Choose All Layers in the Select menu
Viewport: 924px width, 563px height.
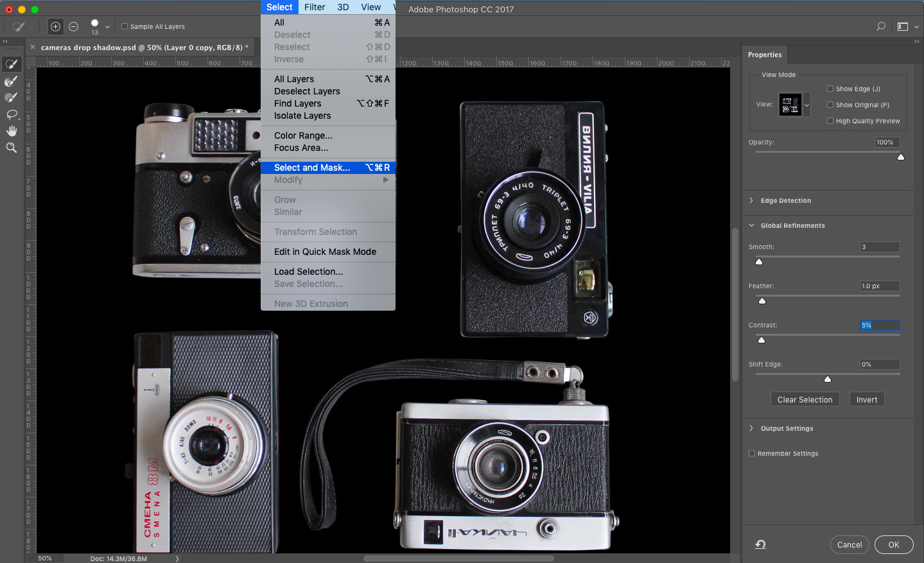(x=328, y=79)
